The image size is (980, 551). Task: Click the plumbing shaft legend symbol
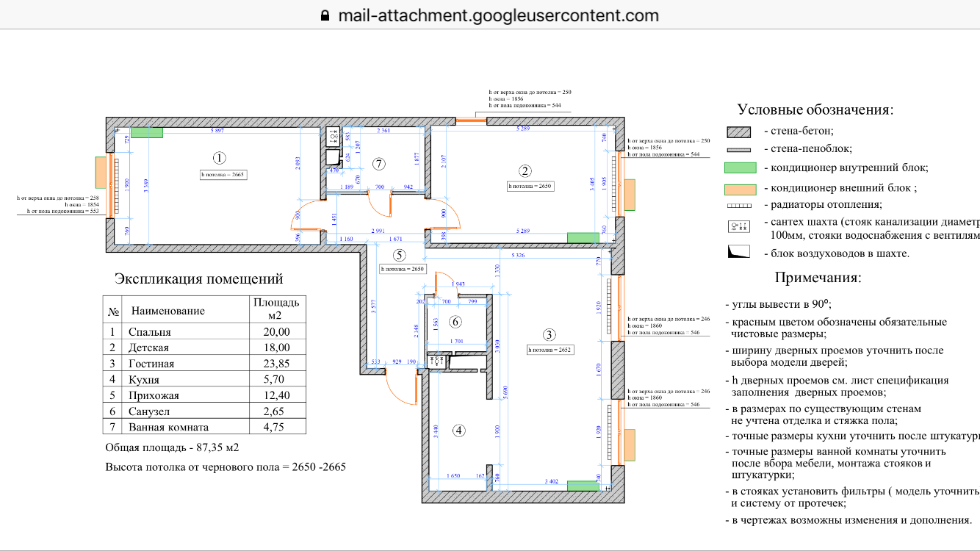point(738,227)
